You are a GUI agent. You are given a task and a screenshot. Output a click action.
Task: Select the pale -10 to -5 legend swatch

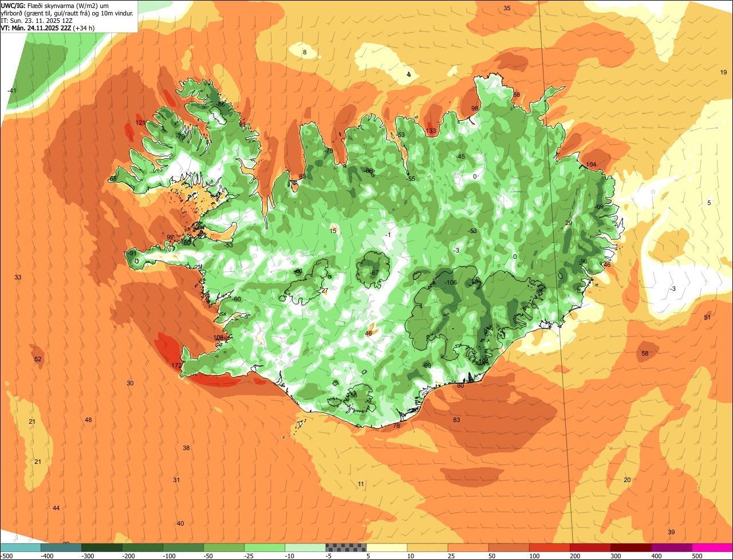pyautogui.click(x=305, y=547)
